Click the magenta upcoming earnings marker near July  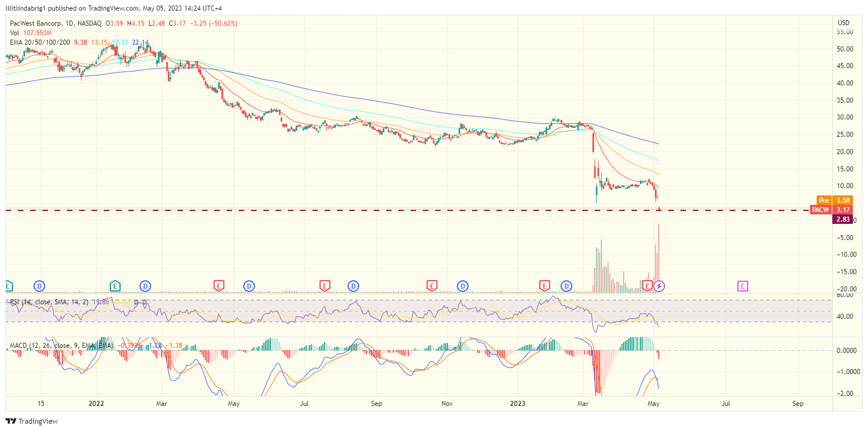744,286
